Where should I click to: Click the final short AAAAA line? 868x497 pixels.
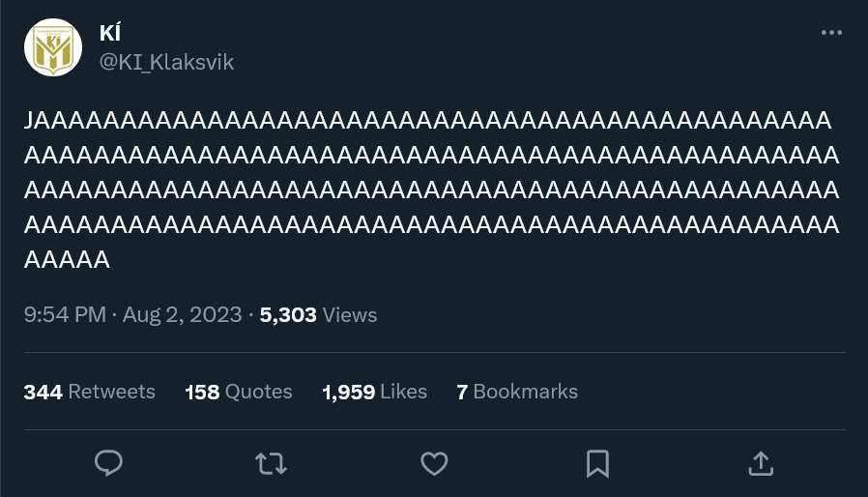point(67,260)
